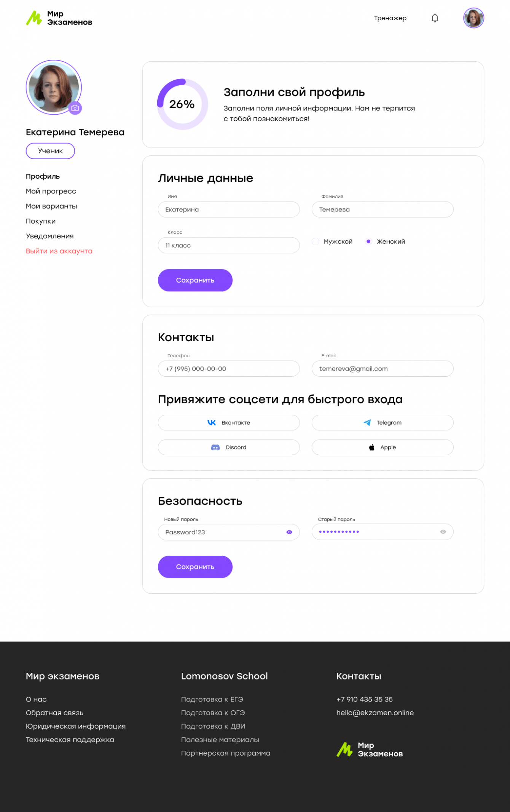
Task: Click the Мир Экзаменов logo in header
Action: 59,18
